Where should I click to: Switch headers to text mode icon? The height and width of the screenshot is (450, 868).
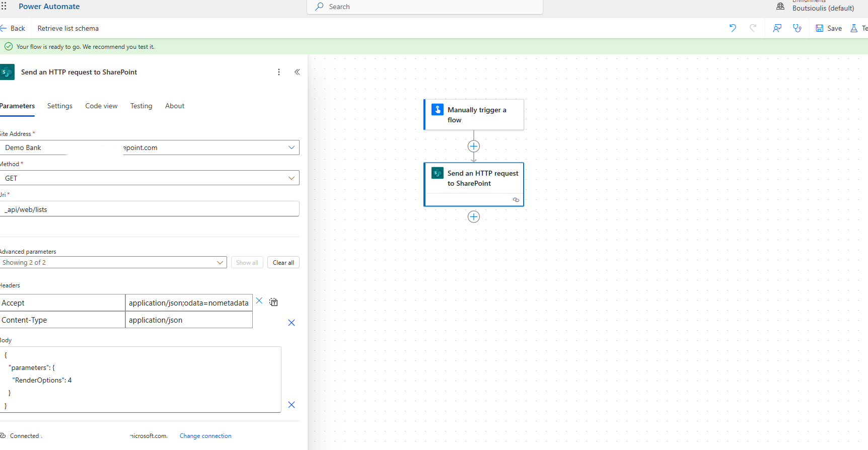(x=273, y=302)
